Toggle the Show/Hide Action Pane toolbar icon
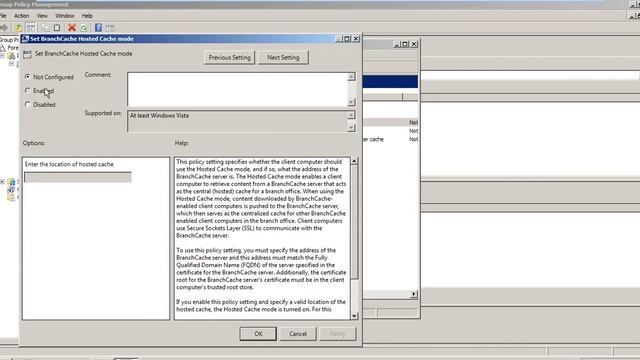This screenshot has width=640, height=360. [110, 28]
